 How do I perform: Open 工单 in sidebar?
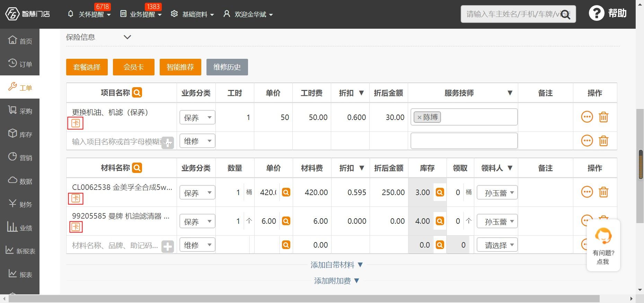point(20,87)
